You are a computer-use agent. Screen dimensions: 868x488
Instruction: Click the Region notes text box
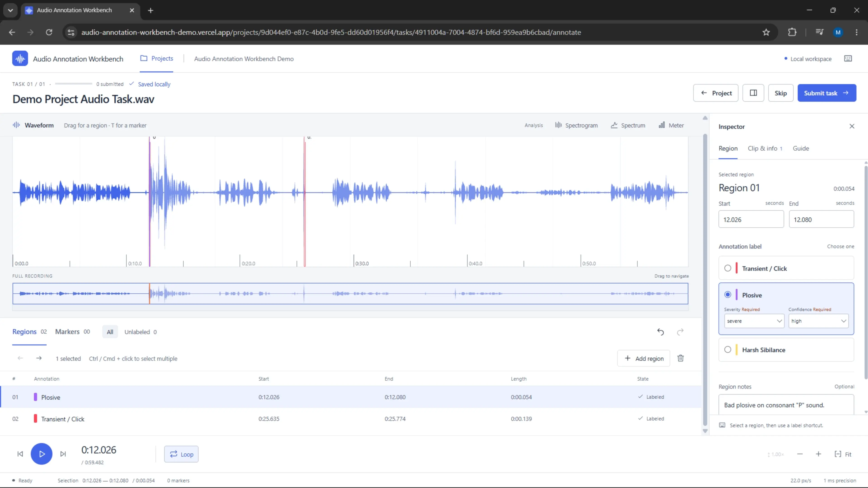point(786,405)
